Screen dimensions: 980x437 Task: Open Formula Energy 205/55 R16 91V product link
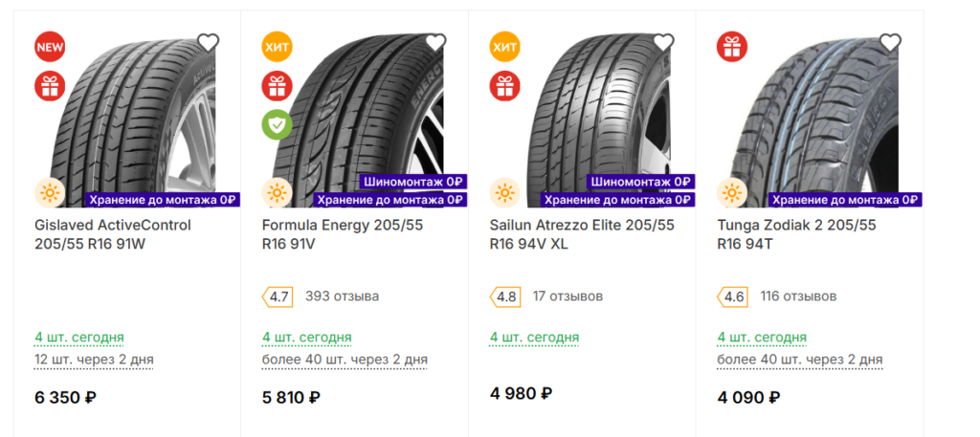[343, 234]
